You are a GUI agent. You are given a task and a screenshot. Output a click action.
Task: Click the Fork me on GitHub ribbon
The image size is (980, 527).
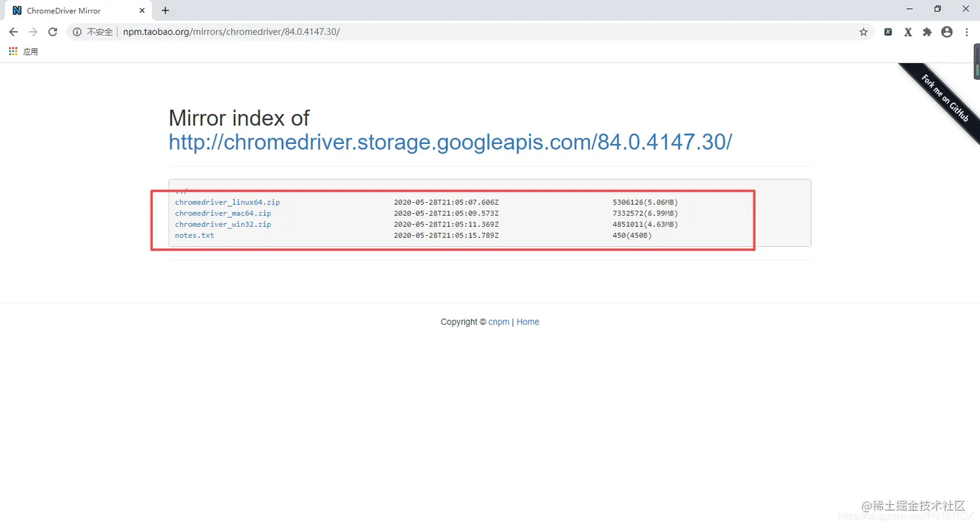coord(944,99)
